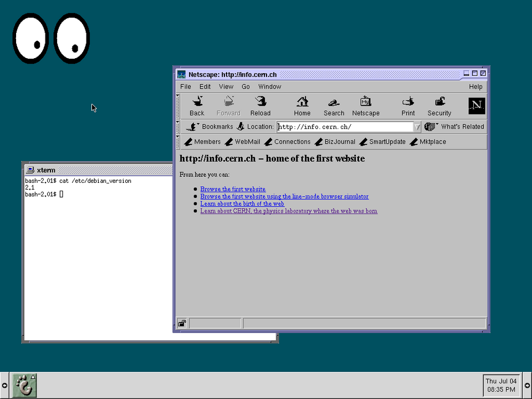Click the xeyes right eye

click(x=71, y=38)
